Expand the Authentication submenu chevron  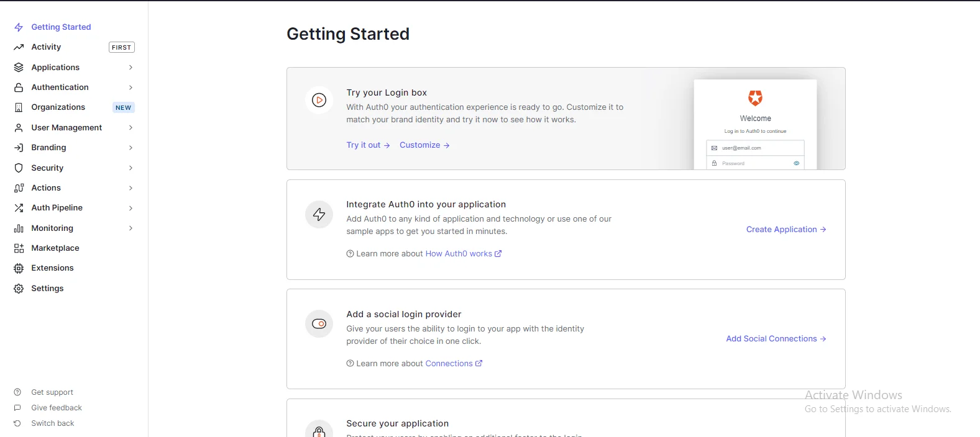coord(131,88)
